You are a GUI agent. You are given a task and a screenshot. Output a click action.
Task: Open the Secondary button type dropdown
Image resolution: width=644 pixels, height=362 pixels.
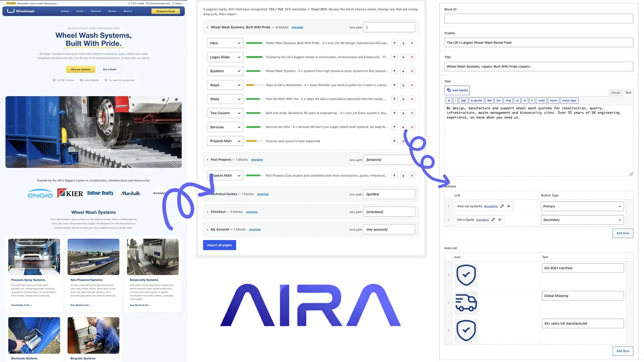(582, 220)
